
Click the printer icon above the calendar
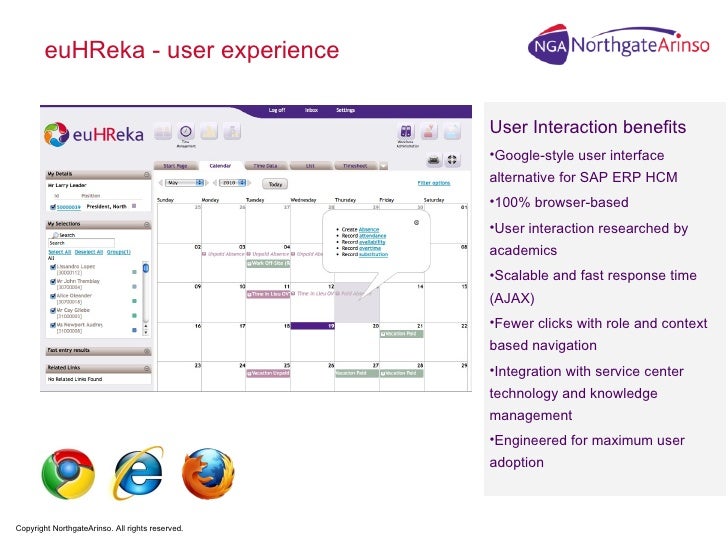point(434,161)
